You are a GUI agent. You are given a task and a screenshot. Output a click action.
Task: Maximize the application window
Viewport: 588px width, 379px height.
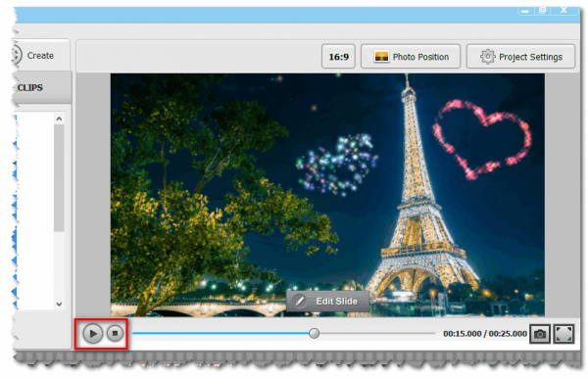tap(542, 10)
